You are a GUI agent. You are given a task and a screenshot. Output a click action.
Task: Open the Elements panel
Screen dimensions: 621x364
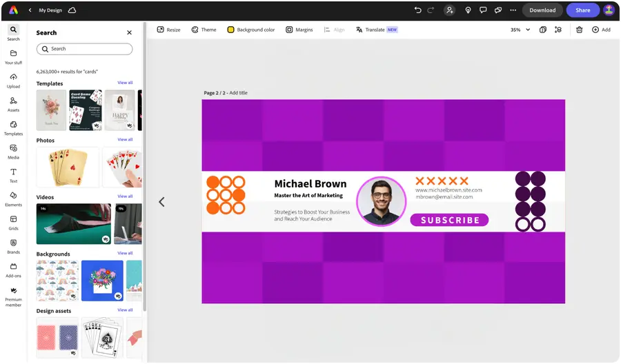[13, 199]
